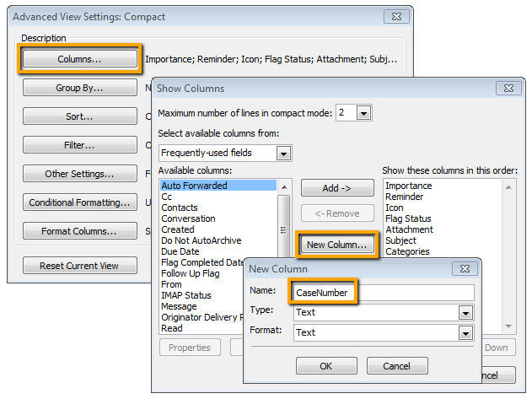Select Attachment in shown columns list

coord(443,229)
